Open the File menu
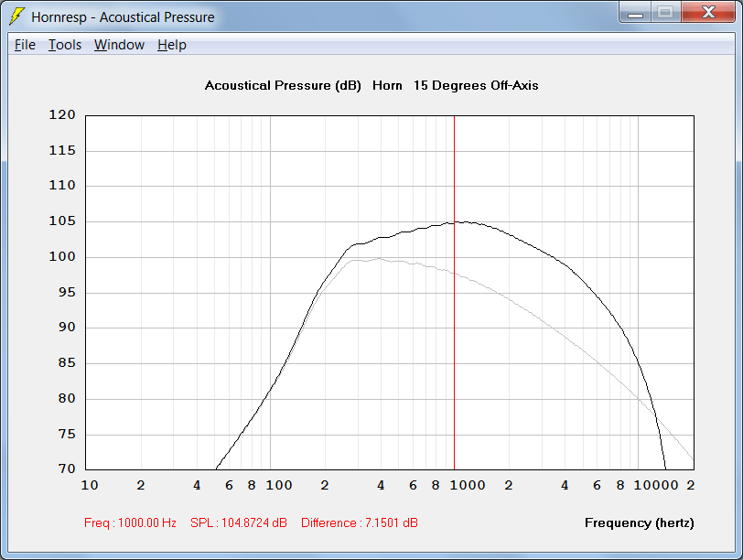 coord(25,45)
